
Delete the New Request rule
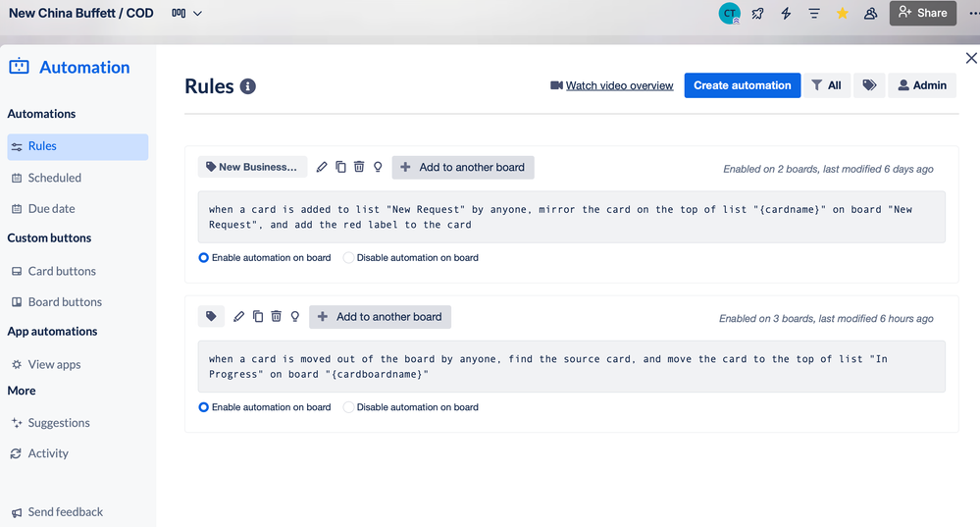click(x=359, y=167)
